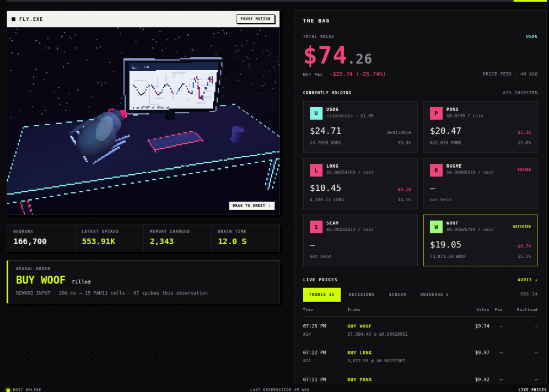Screen dimensions: 549x392
Task: Click the PONS holding value $20.47
Action: tap(445, 131)
